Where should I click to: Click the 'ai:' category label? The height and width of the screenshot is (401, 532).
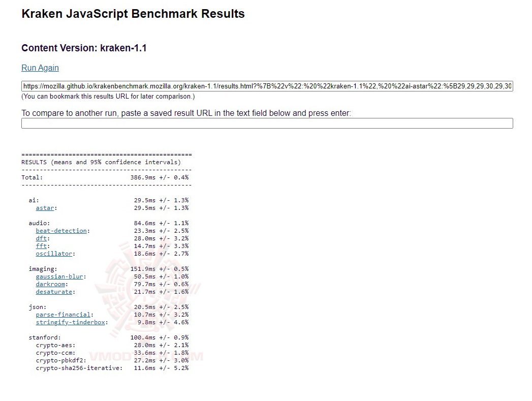click(x=34, y=200)
